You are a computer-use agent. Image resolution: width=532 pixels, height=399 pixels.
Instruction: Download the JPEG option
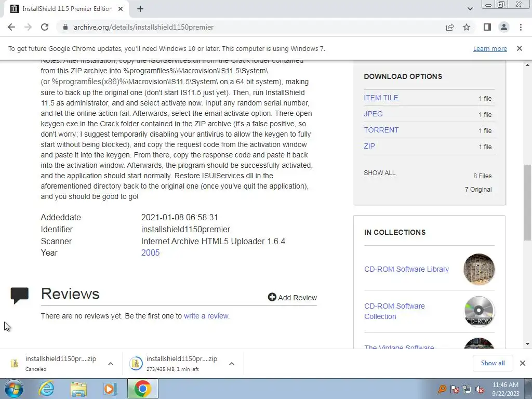[x=373, y=114]
